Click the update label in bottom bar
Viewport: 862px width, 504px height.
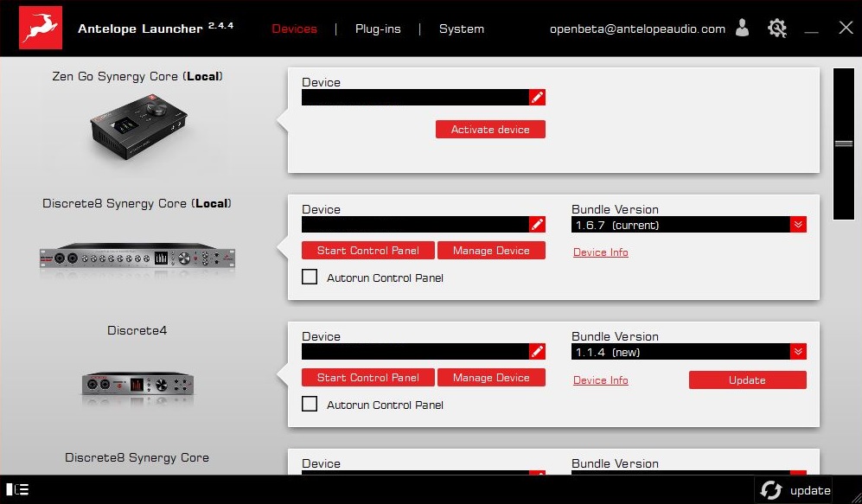coord(810,491)
